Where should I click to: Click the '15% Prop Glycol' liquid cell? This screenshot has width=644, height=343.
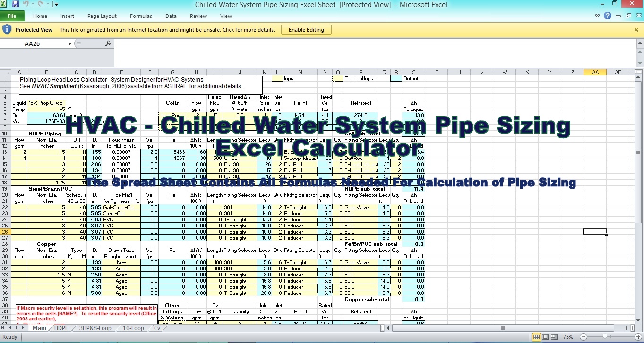[x=46, y=103]
